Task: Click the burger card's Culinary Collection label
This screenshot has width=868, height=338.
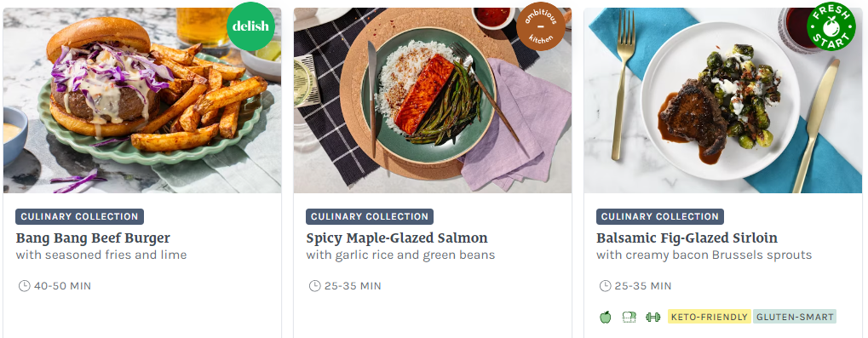Action: tap(80, 217)
